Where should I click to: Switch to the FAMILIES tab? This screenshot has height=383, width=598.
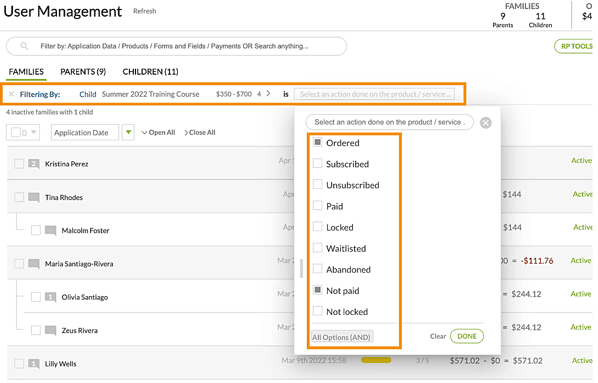click(x=26, y=72)
